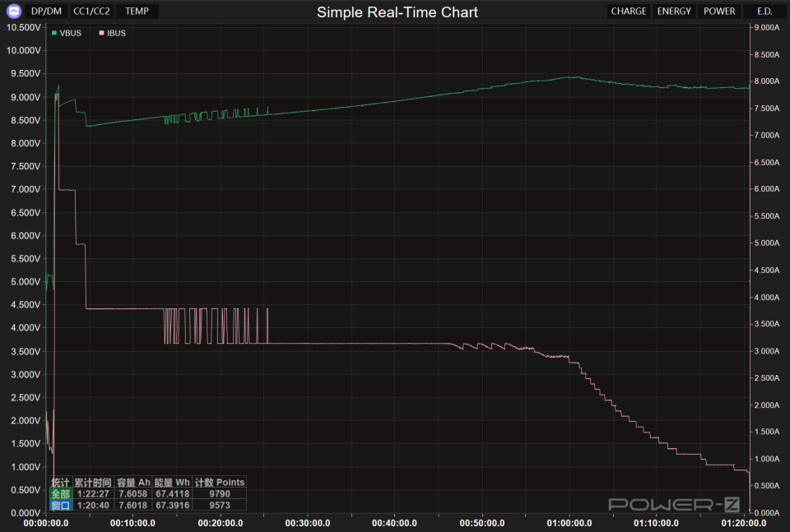790x532 pixels.
Task: Toggle the TEMP data series
Action: tap(137, 11)
